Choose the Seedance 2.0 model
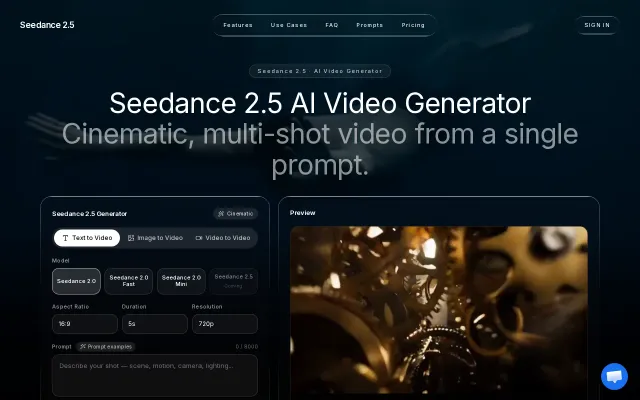The height and width of the screenshot is (400, 640). tap(76, 281)
